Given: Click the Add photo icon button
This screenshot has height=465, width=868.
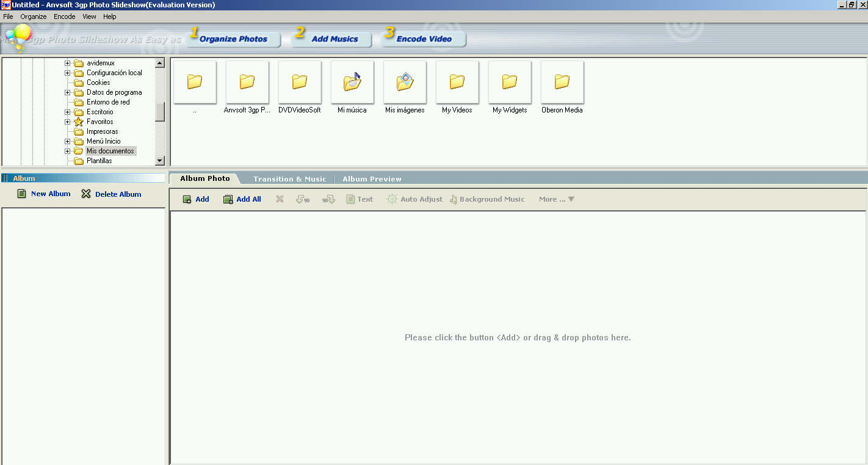Looking at the screenshot, I should 196,199.
